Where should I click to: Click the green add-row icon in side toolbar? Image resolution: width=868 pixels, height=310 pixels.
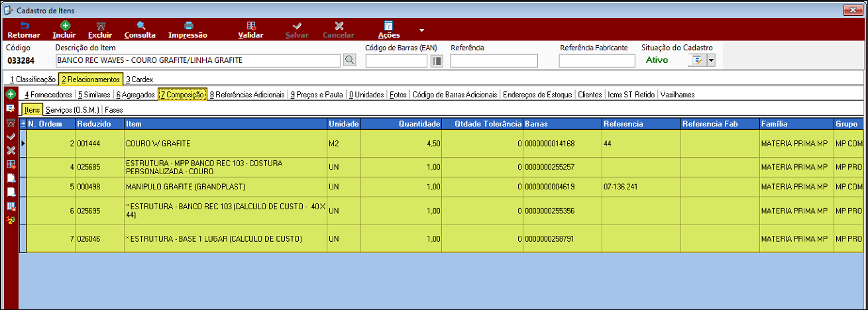point(11,95)
